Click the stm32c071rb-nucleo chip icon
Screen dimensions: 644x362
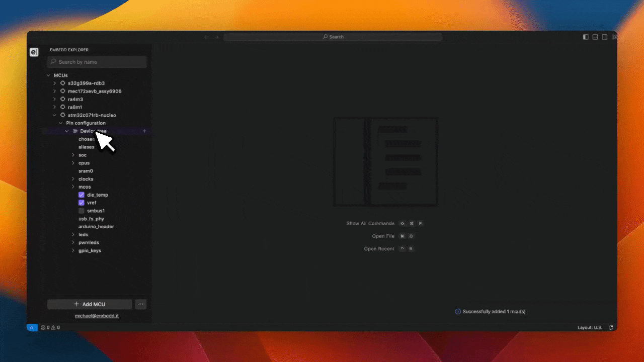63,115
